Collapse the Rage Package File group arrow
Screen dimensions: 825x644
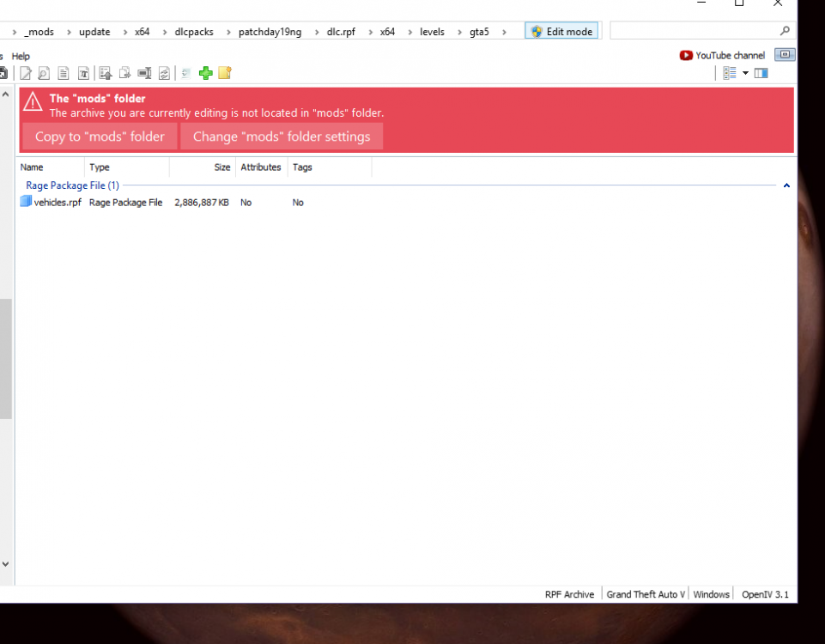(786, 185)
